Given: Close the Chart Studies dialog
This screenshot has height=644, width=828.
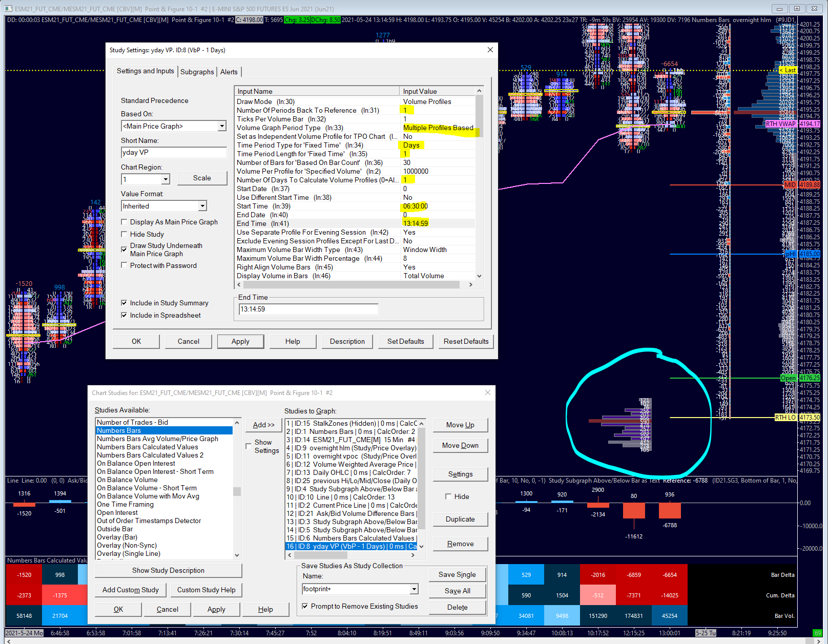Looking at the screenshot, I should point(487,392).
